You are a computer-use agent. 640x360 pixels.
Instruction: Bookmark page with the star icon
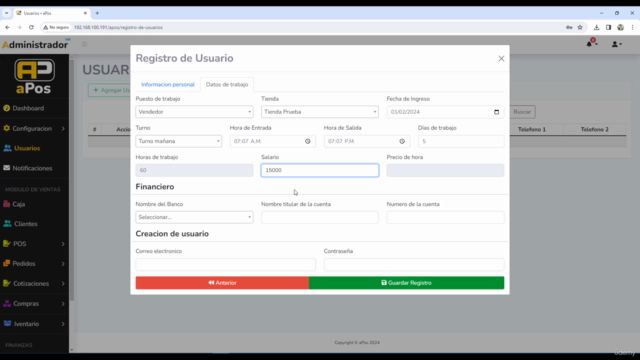[580, 27]
